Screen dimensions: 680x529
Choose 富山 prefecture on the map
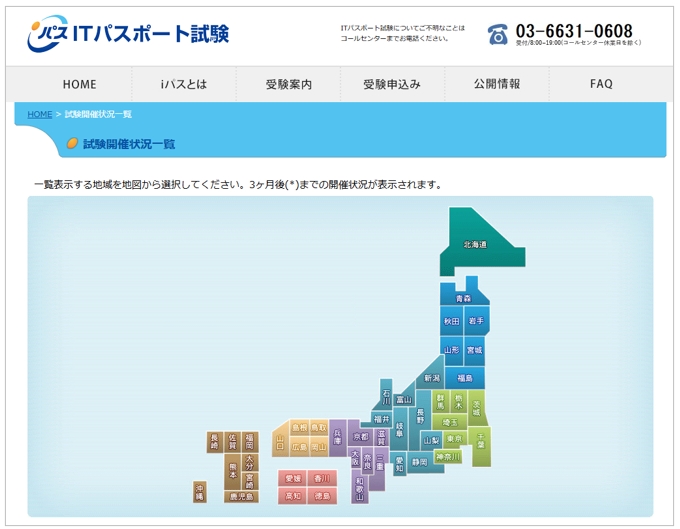pos(404,399)
